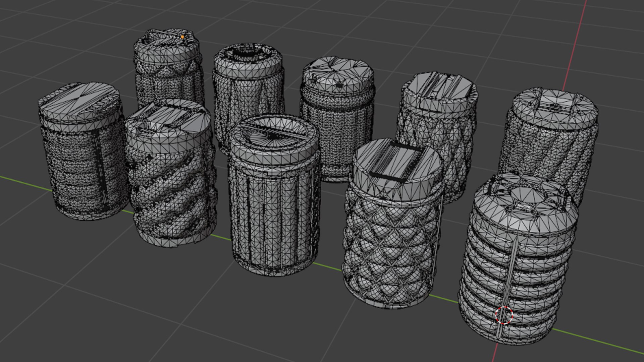Select the spiral rope-twist barrel model
The image size is (644, 362).
coord(171,174)
